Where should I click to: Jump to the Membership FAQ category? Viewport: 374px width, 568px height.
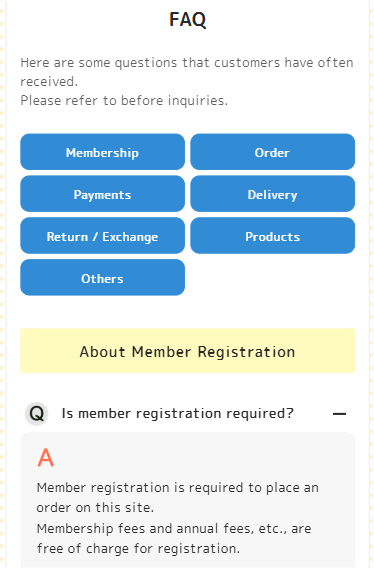coord(103,152)
